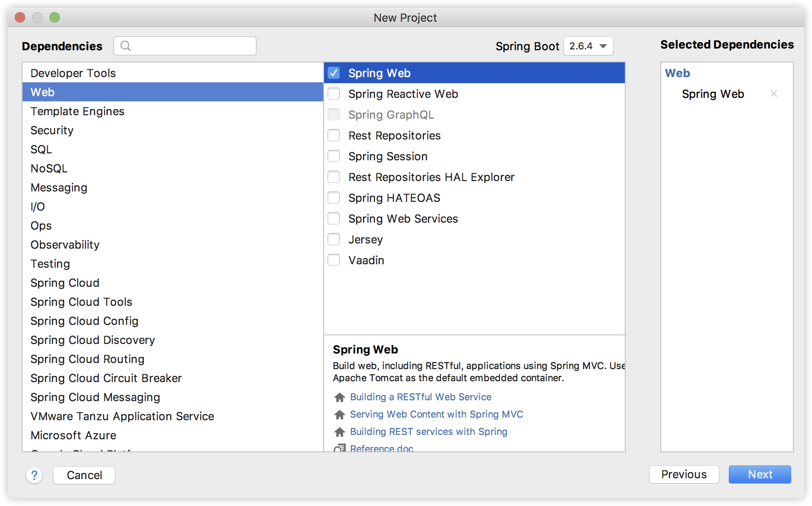Check the Jersey dependency checkbox
This screenshot has height=506, width=812.
(x=334, y=240)
